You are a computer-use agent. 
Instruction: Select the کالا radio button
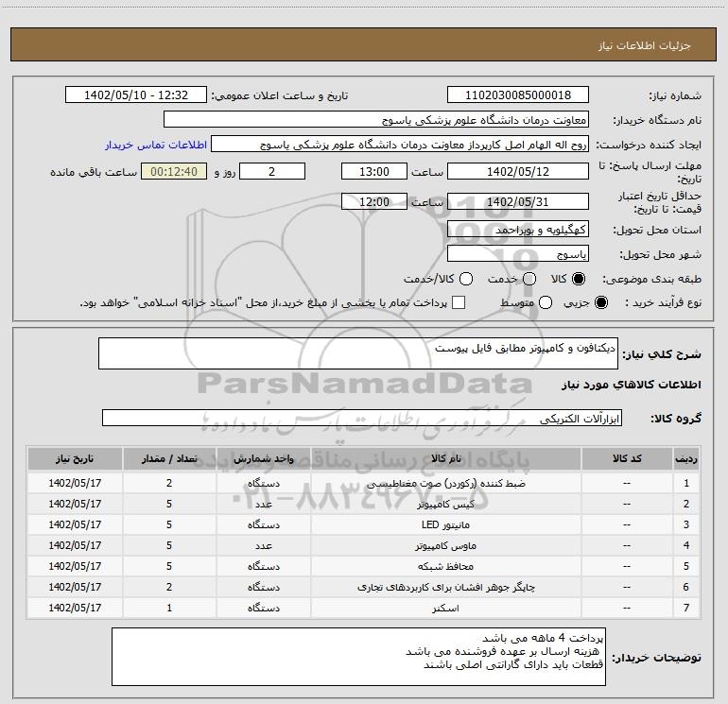(579, 279)
